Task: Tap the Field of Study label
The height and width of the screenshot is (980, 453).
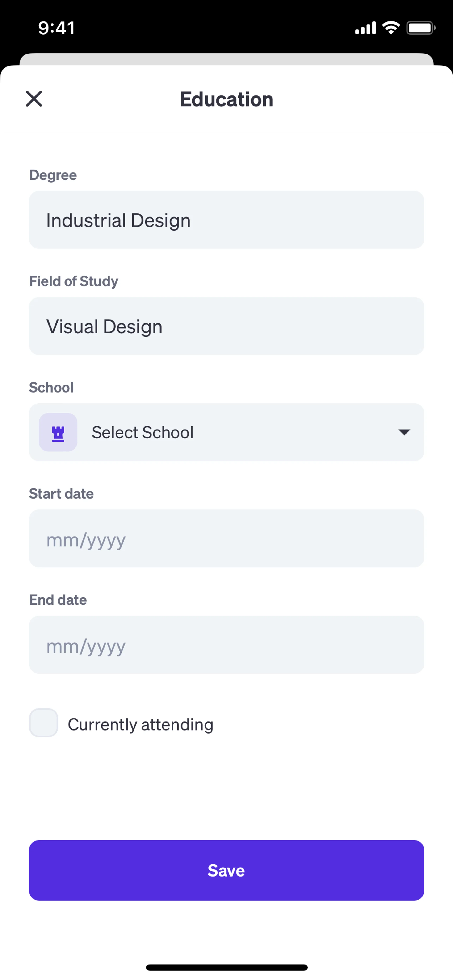Action: click(x=73, y=281)
